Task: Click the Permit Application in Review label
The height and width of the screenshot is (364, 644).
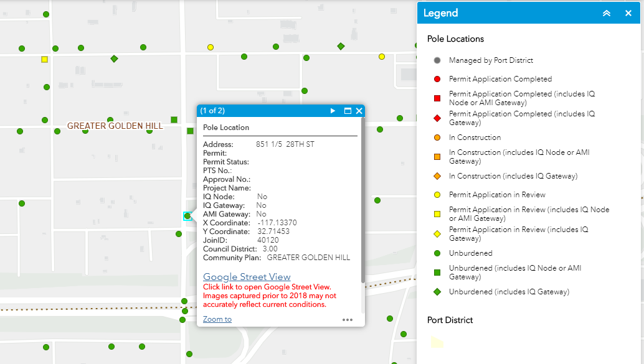Action: pyautogui.click(x=497, y=195)
